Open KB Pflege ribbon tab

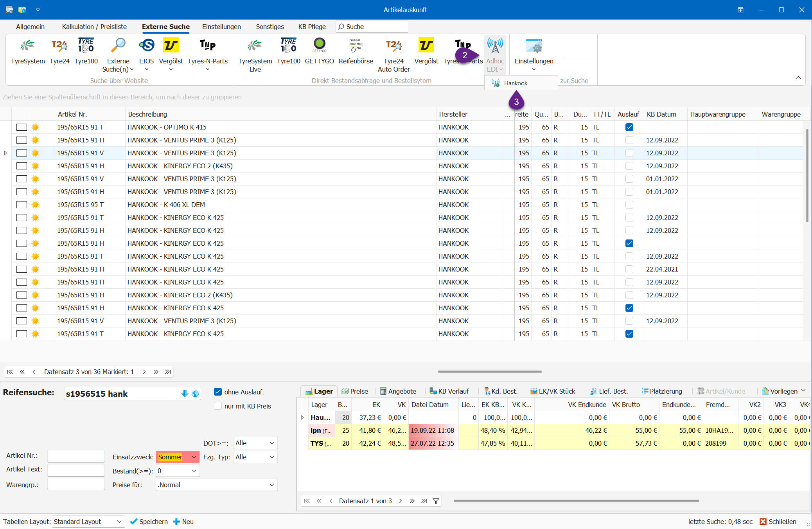tap(312, 27)
